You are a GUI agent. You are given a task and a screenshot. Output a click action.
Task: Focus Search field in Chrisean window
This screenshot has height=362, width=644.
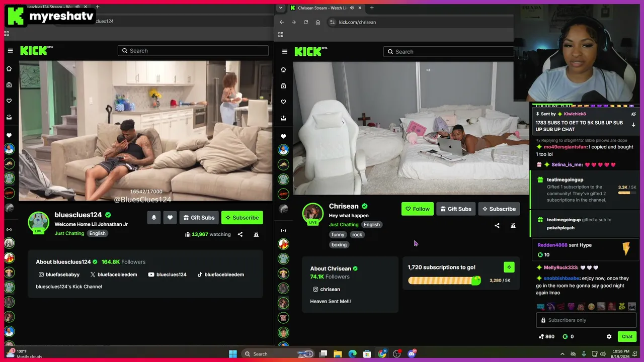(448, 52)
